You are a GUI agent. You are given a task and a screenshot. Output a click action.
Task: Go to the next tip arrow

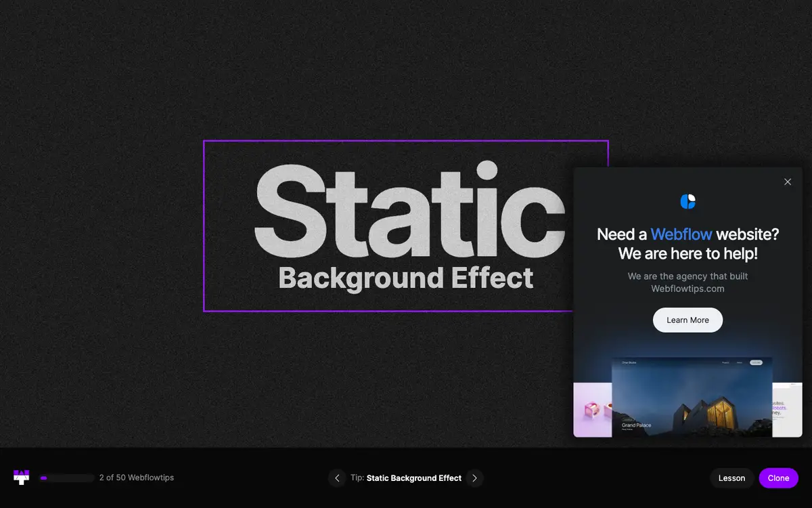click(475, 478)
